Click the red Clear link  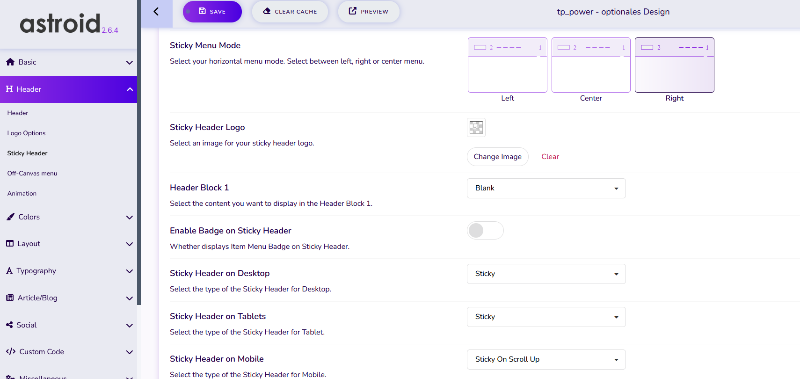coord(550,157)
